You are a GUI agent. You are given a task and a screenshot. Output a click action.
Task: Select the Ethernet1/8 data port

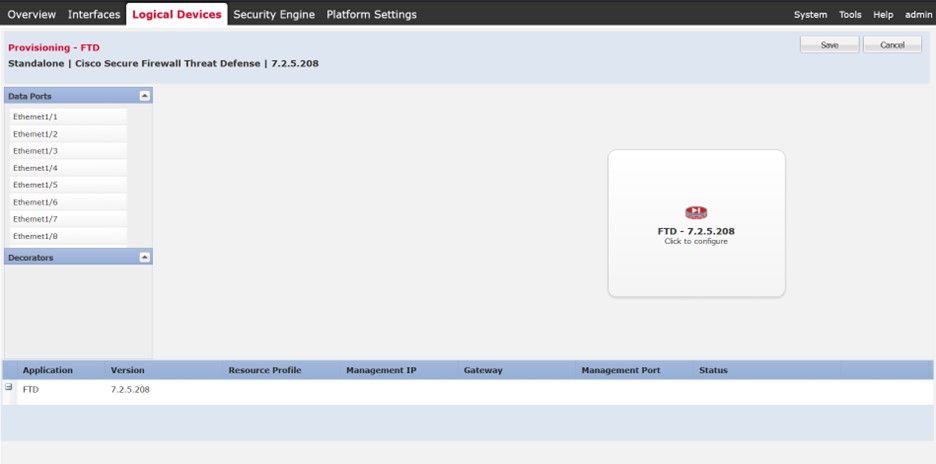coord(68,236)
